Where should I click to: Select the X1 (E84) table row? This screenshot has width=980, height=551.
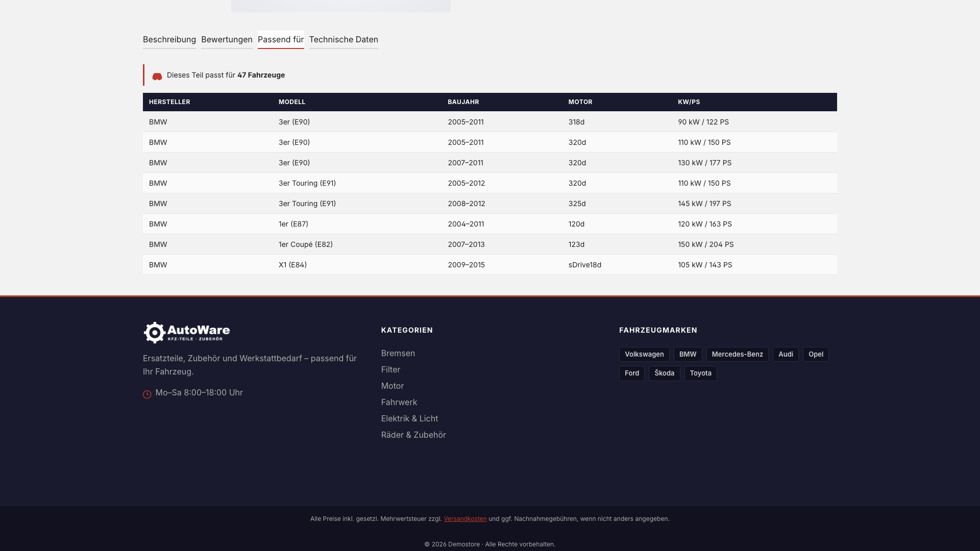490,265
